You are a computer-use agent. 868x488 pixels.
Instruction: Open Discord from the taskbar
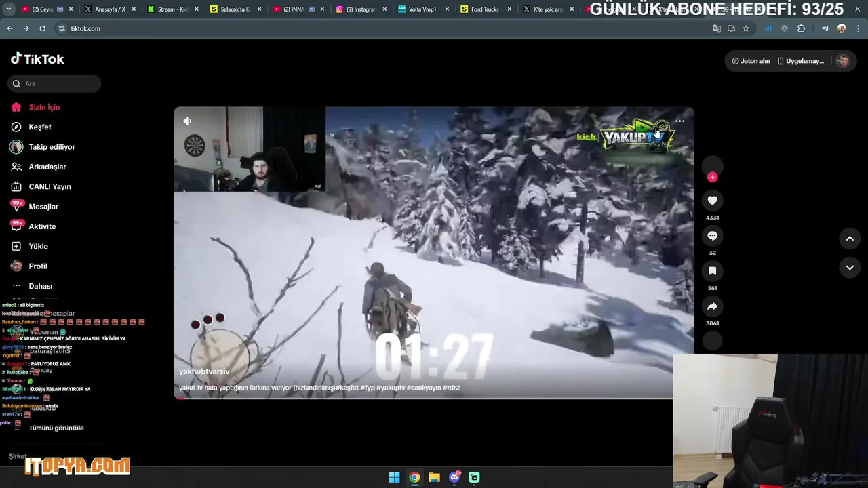[x=454, y=477]
